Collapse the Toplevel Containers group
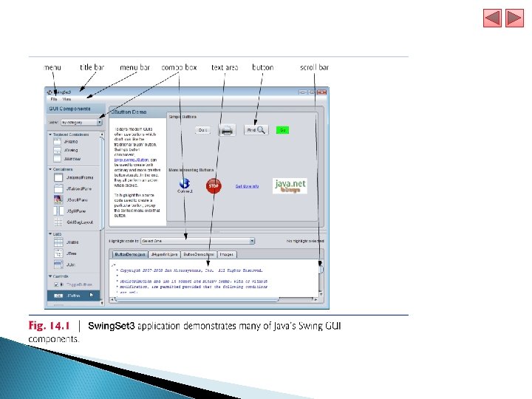This screenshot has width=532, height=399. click(x=50, y=134)
